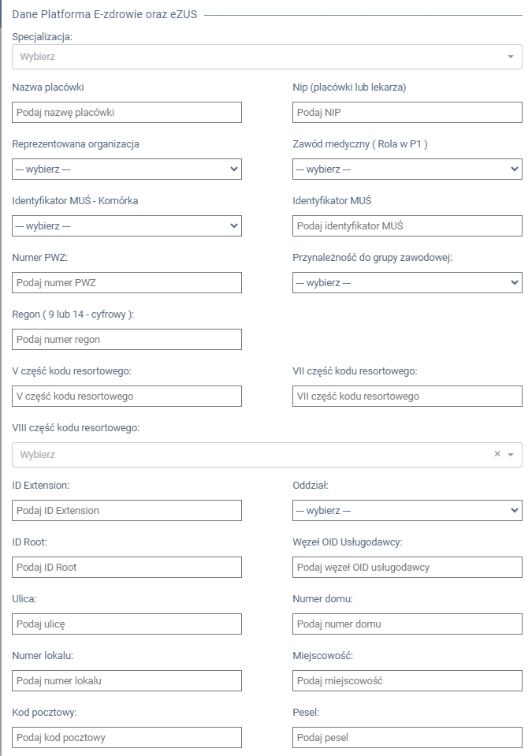
Task: Expand Identyfikator MUŚ - Komórka dropdown
Action: [x=127, y=226]
